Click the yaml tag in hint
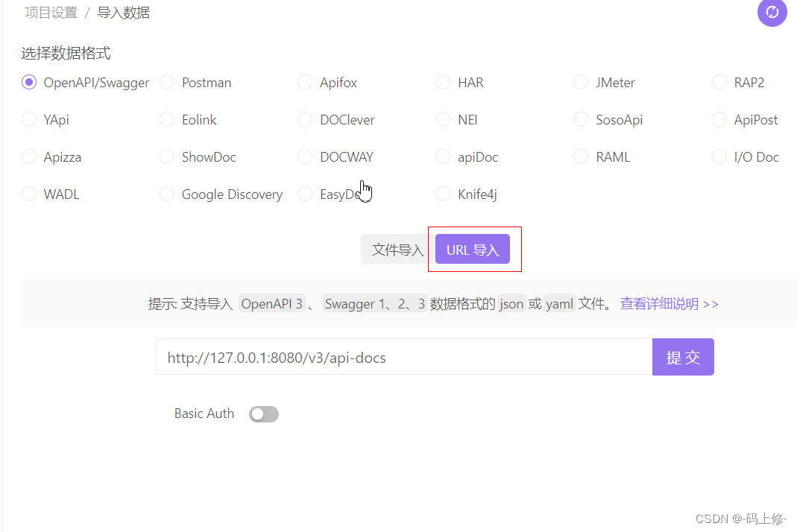Viewport: 797px width, 532px height. click(560, 304)
